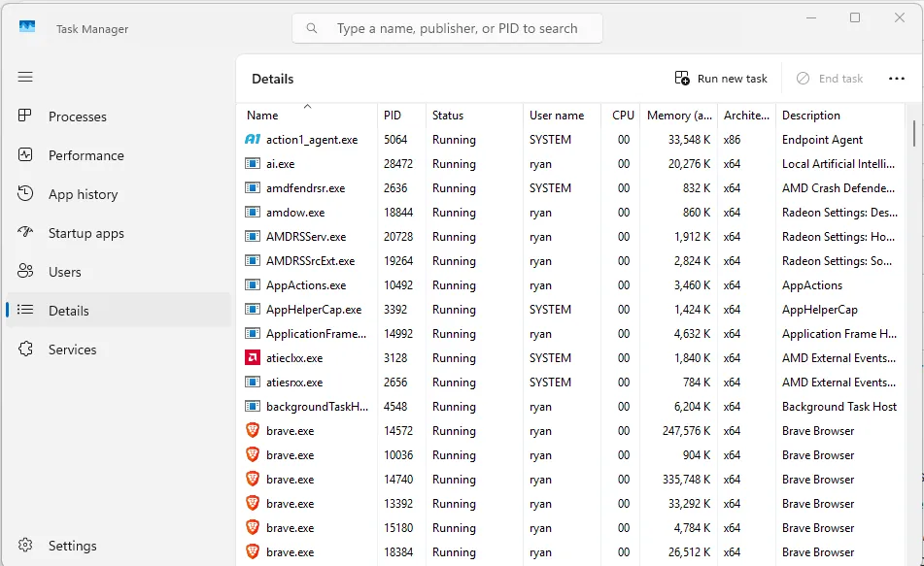This screenshot has width=924, height=566.
Task: Click the ai.exe process icon
Action: 253,164
